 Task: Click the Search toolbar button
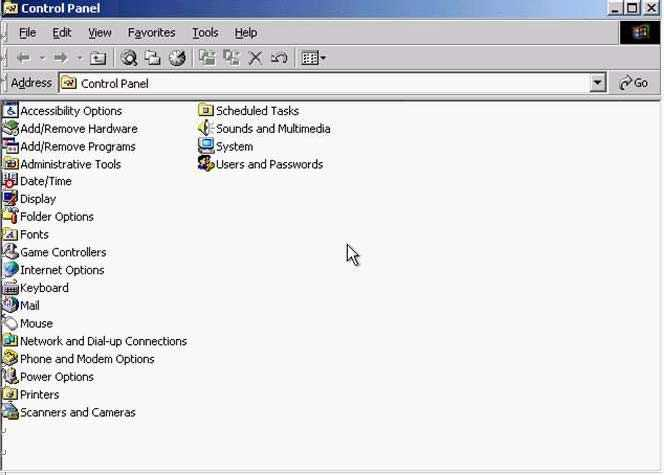pos(129,58)
